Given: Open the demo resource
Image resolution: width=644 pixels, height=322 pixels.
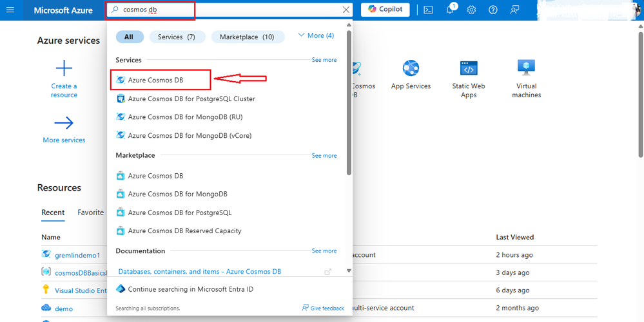Looking at the screenshot, I should [x=64, y=308].
